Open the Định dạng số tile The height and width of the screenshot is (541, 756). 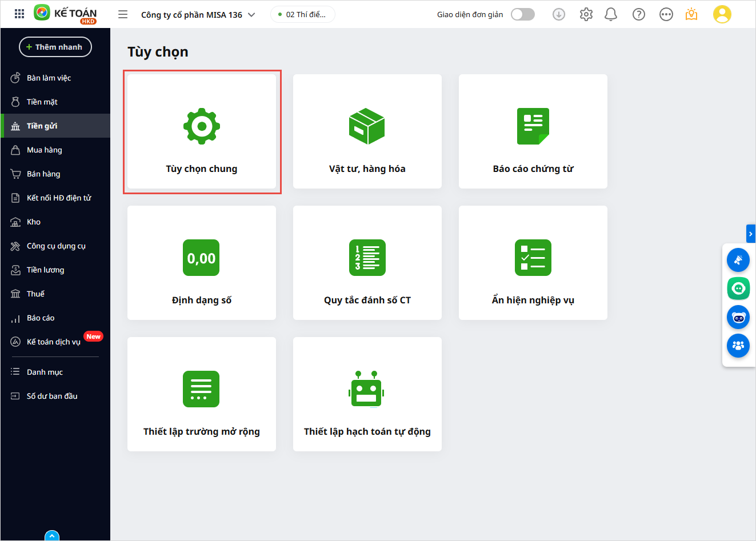(202, 263)
